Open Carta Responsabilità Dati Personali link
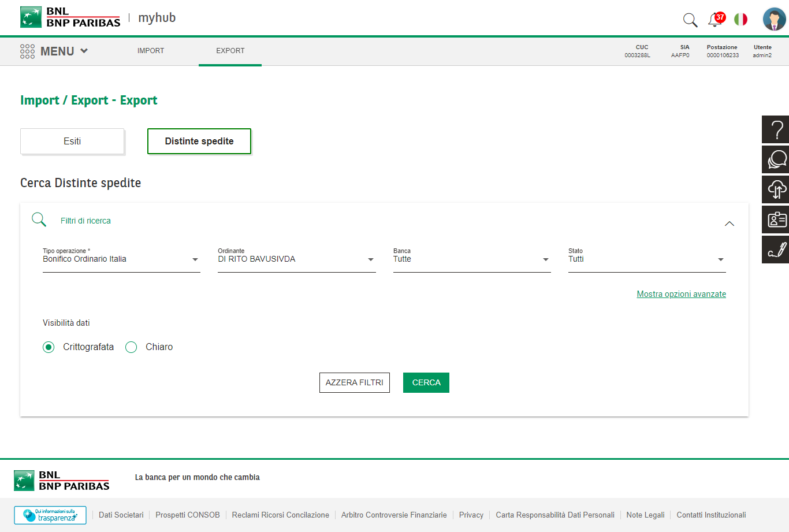 pos(555,515)
